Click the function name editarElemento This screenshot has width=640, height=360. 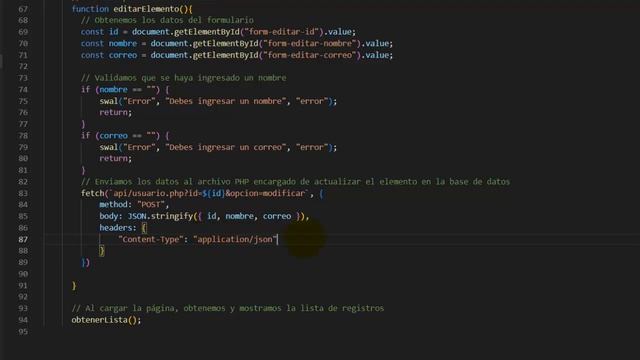[x=146, y=9]
